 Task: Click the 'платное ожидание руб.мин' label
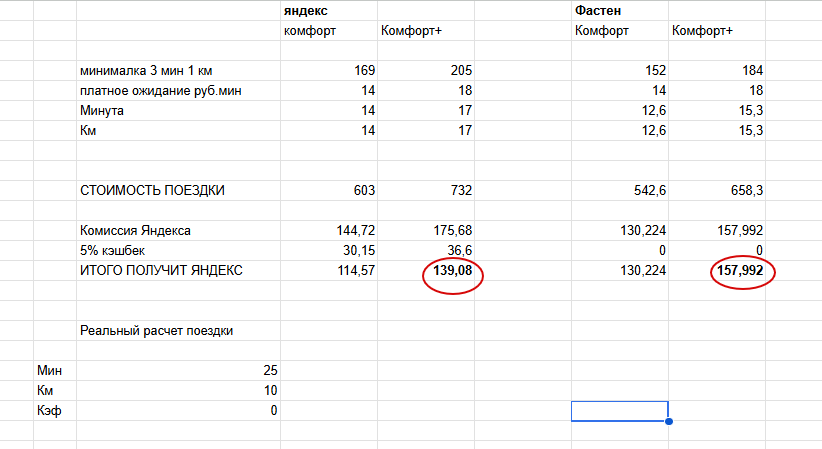tap(160, 90)
